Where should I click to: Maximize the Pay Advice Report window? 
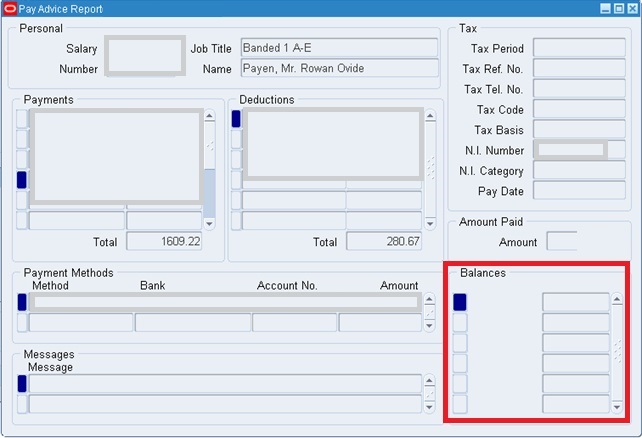[x=619, y=9]
